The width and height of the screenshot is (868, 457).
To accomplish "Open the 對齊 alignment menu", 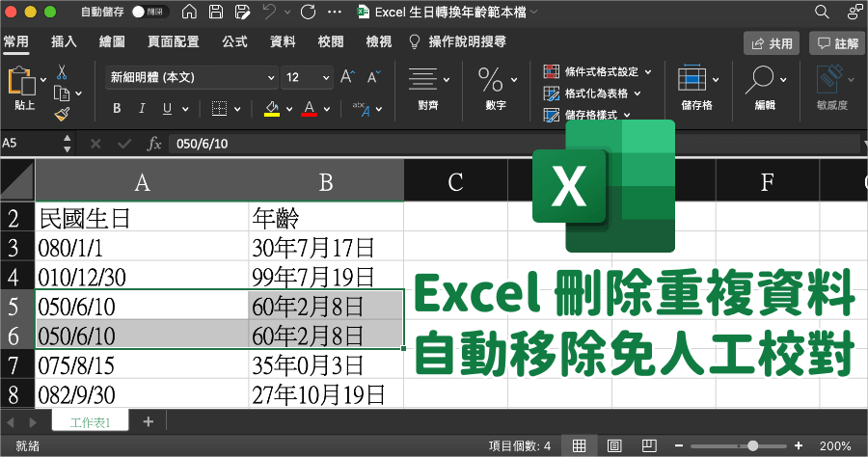I will (x=428, y=88).
